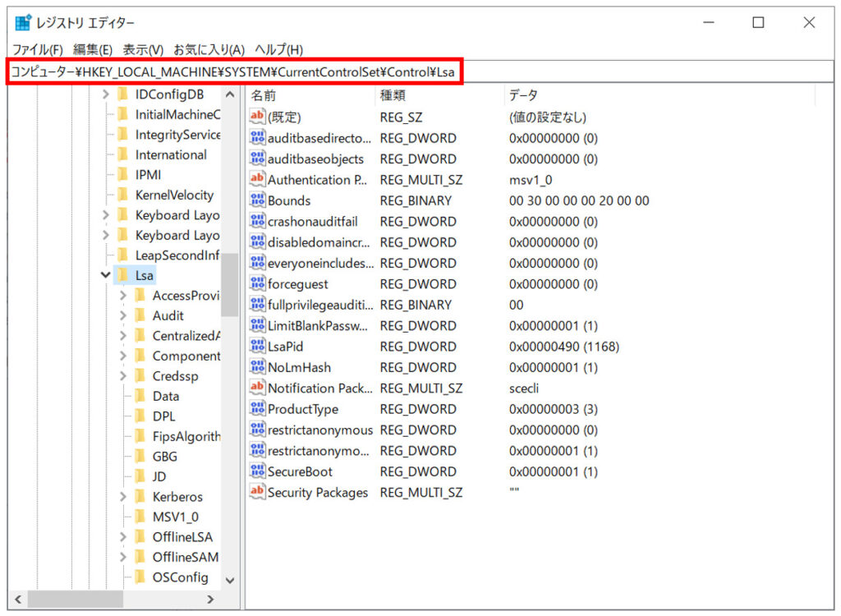Click the tree scroll up arrow
The image size is (841, 616).
click(230, 94)
